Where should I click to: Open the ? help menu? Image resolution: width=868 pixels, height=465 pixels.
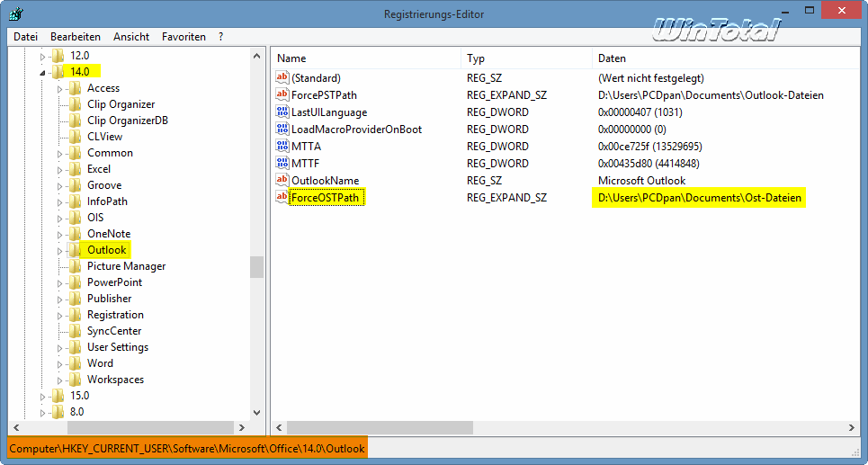click(x=221, y=37)
